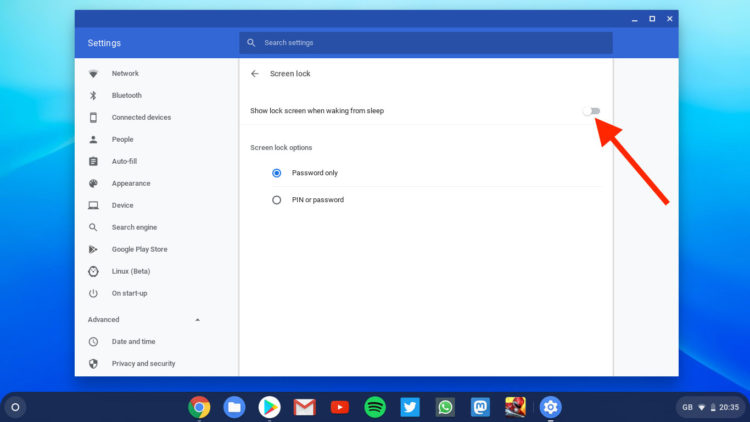Click the Device laptop icon
The image size is (750, 422).
click(x=93, y=205)
